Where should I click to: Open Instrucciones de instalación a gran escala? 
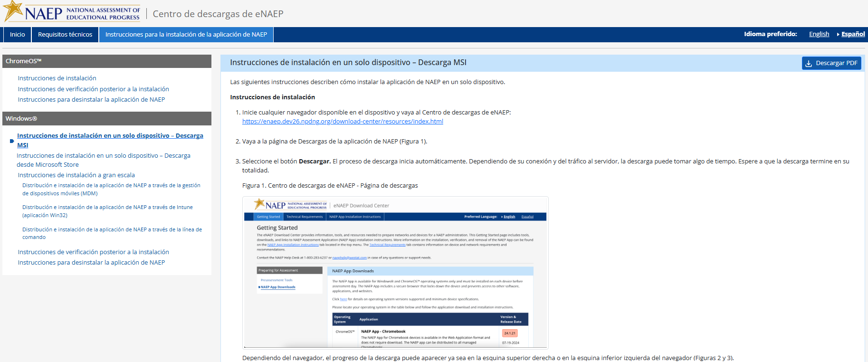pos(76,175)
